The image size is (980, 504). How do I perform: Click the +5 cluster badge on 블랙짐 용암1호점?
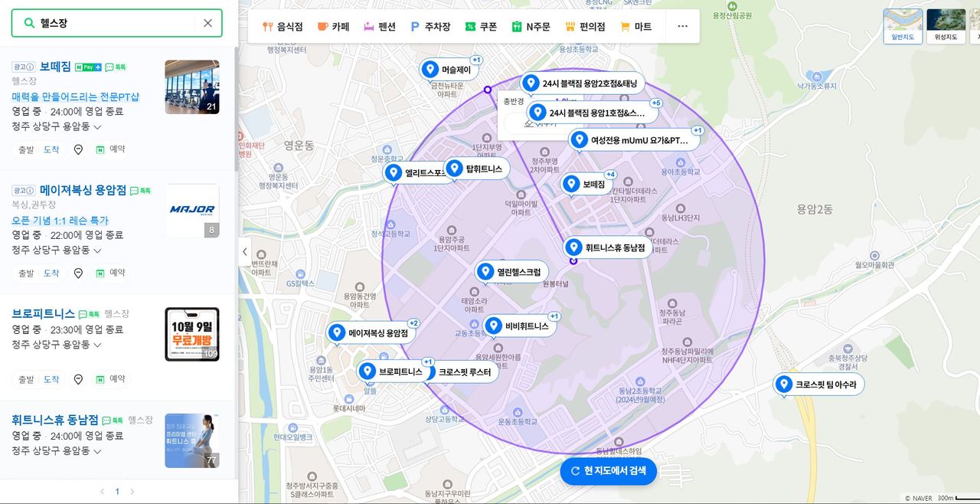656,103
